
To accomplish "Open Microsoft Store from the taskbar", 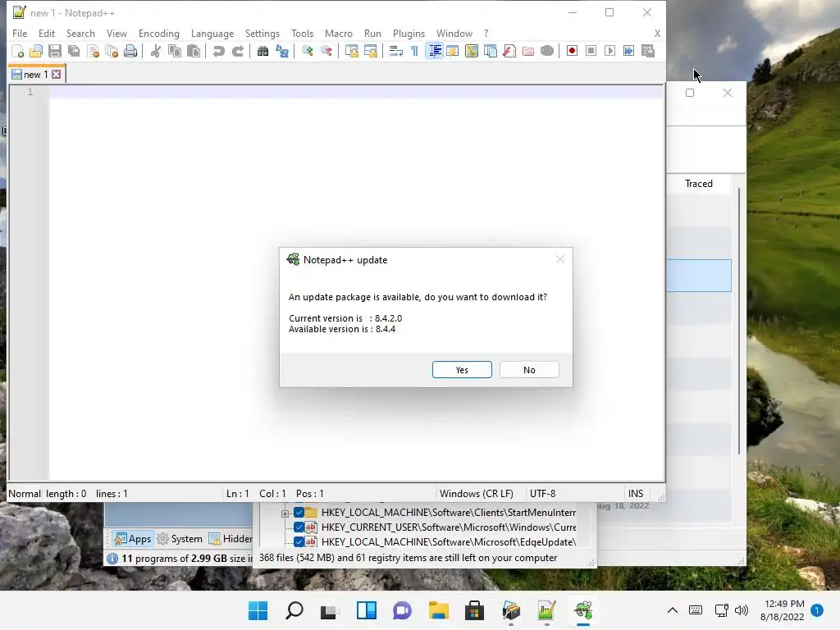I will (474, 610).
